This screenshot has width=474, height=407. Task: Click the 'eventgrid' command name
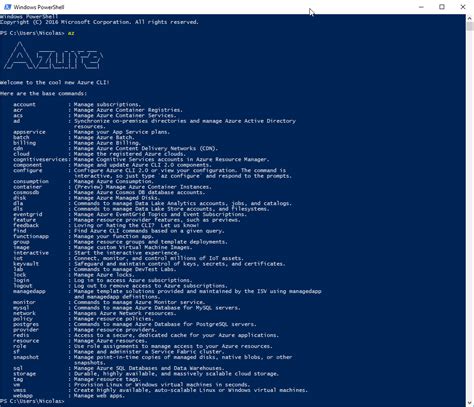tap(28, 214)
